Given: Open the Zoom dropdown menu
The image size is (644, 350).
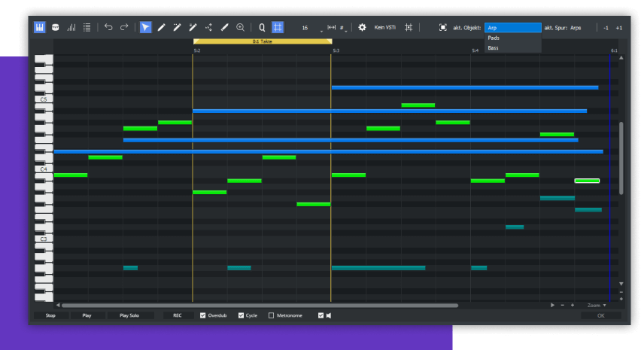Looking at the screenshot, I should [x=597, y=306].
